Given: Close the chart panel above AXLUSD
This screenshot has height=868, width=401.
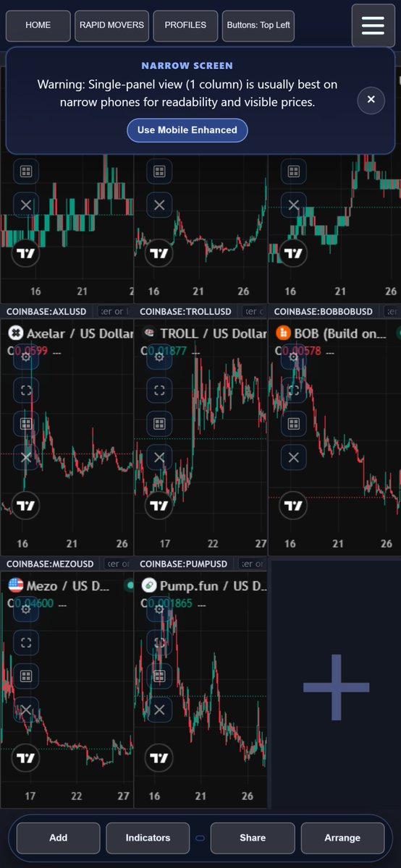Looking at the screenshot, I should (x=26, y=205).
